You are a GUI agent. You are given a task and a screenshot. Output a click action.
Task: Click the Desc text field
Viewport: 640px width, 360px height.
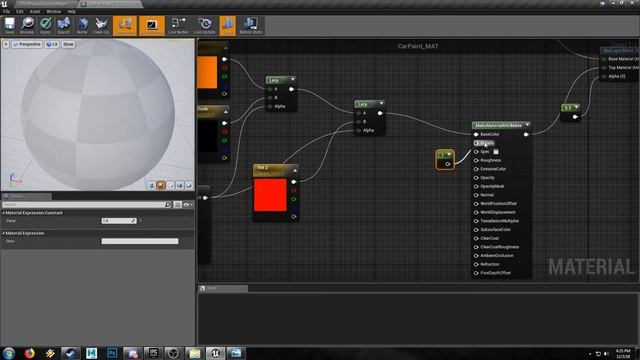click(x=140, y=241)
